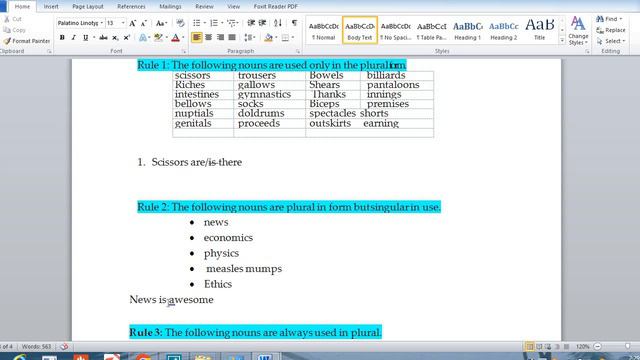Expand underline style dropdown arrow
Screen dimensions: 640x360
click(94, 38)
